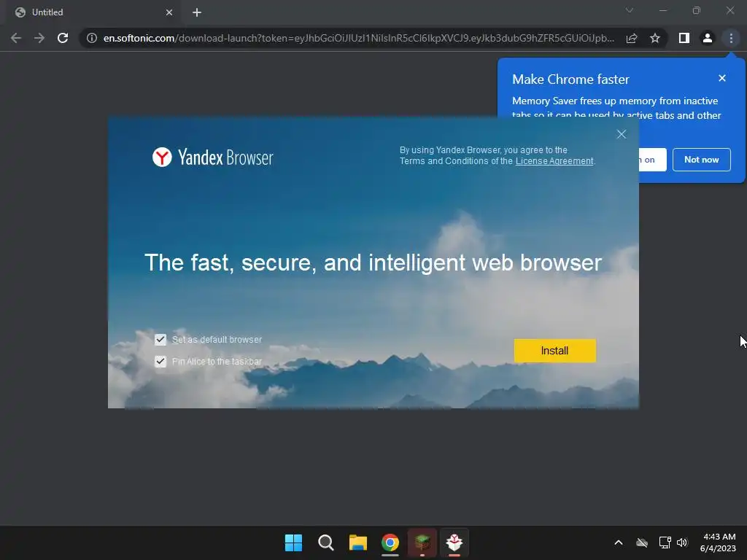Open the clock and date flyout
The height and width of the screenshot is (560, 747).
pyautogui.click(x=719, y=542)
